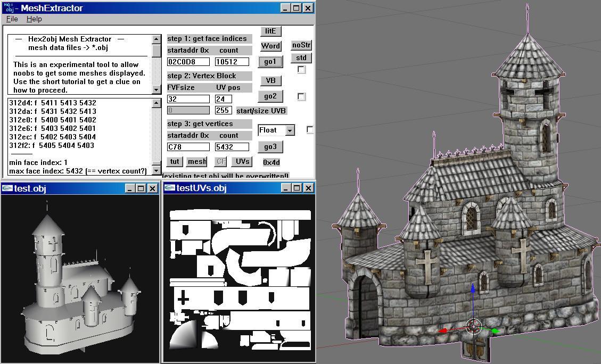Run step 2 with the go2 button

pos(270,96)
